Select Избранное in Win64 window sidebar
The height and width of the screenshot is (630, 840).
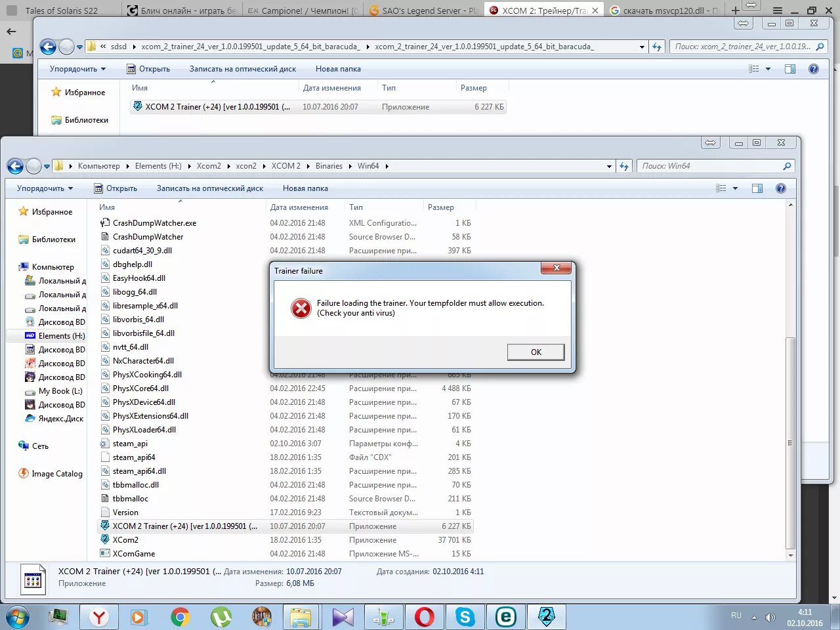(45, 212)
